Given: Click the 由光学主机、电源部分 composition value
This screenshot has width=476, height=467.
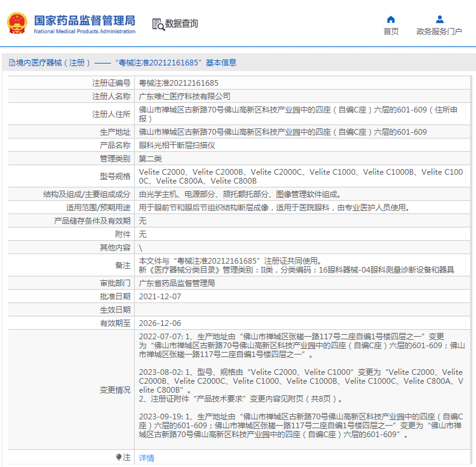Looking at the screenshot, I should [x=240, y=194].
